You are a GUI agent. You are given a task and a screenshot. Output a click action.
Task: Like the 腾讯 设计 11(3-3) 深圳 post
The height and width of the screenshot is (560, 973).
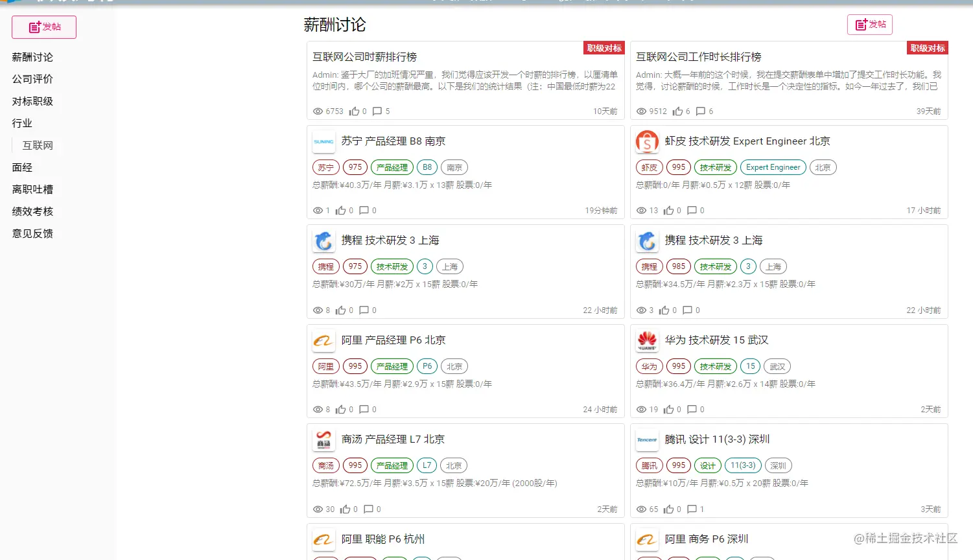669,509
